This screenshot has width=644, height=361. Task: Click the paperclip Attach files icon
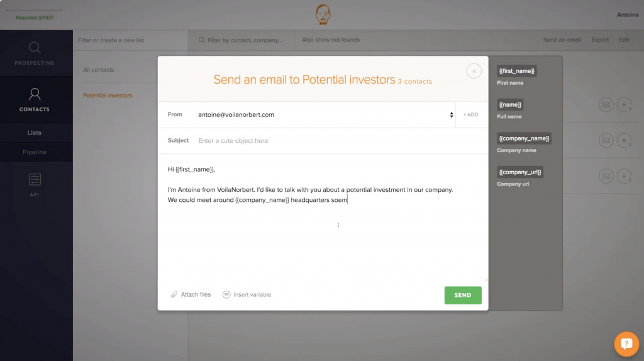click(174, 295)
